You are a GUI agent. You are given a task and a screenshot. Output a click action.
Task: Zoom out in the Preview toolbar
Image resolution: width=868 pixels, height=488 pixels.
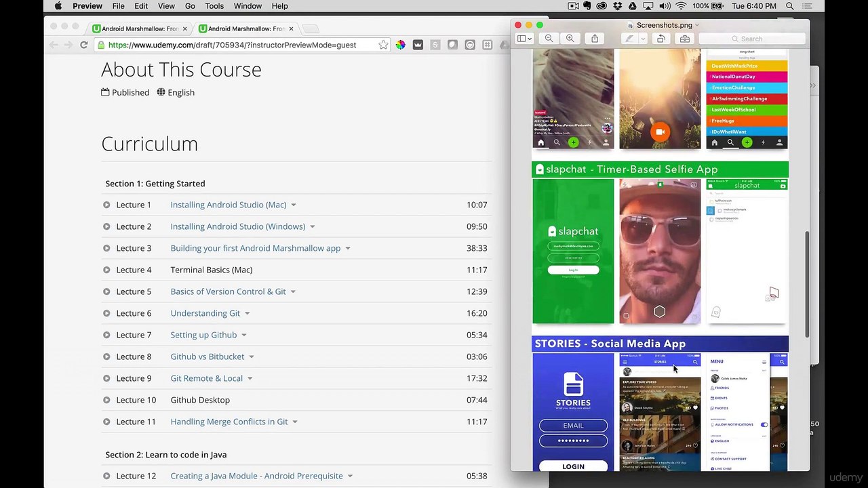549,39
